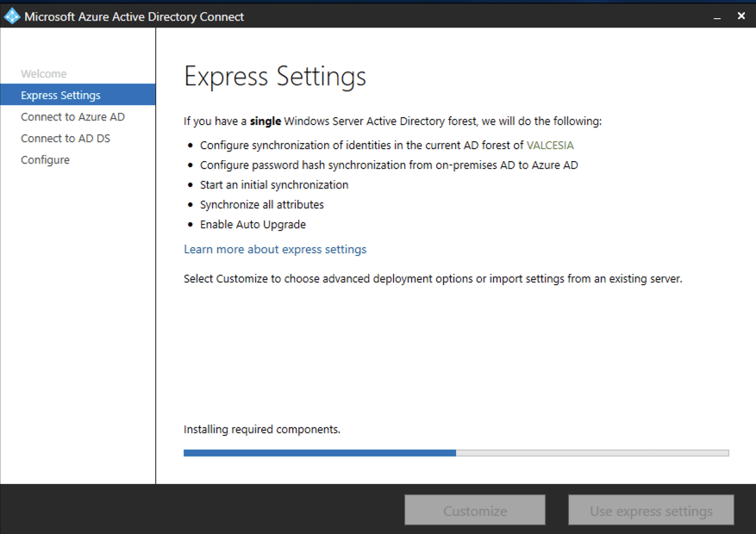Click the VALCESIA forest name
Viewport: 756px width, 534px height.
click(550, 145)
